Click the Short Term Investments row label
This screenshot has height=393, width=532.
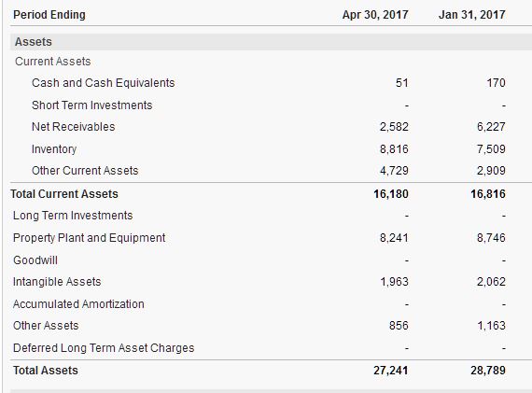coord(92,105)
